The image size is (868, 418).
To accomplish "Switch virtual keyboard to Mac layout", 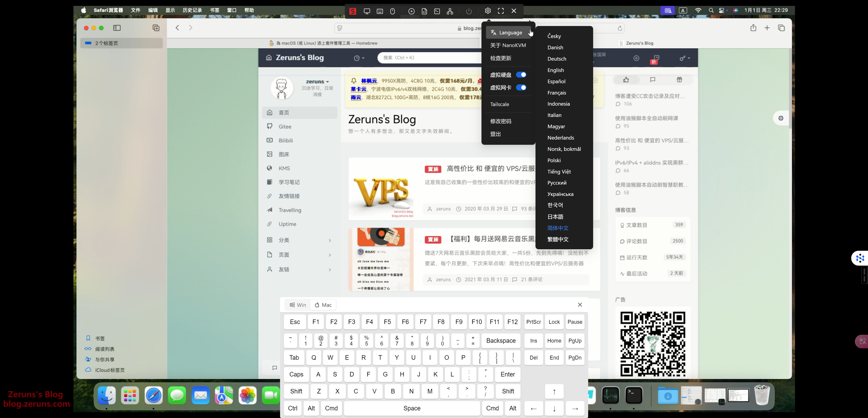I will 323,305.
